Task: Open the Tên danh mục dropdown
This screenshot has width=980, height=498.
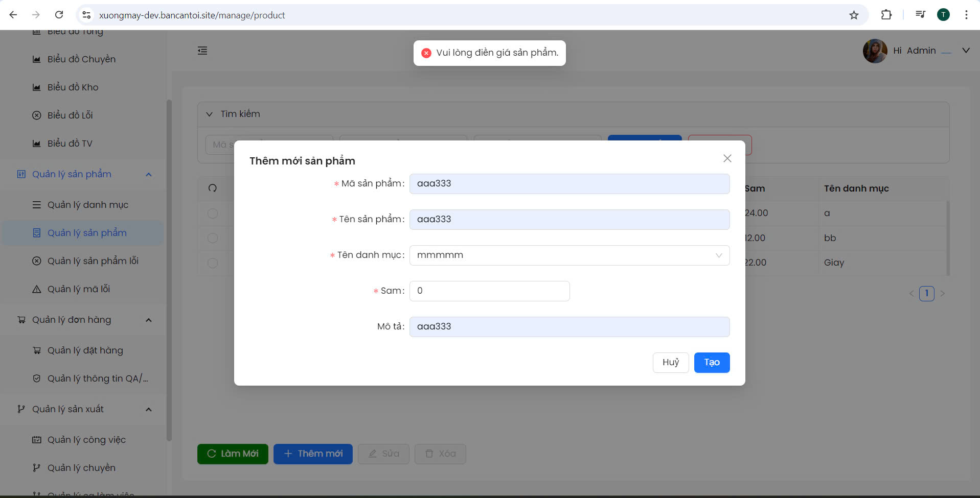Action: [569, 255]
